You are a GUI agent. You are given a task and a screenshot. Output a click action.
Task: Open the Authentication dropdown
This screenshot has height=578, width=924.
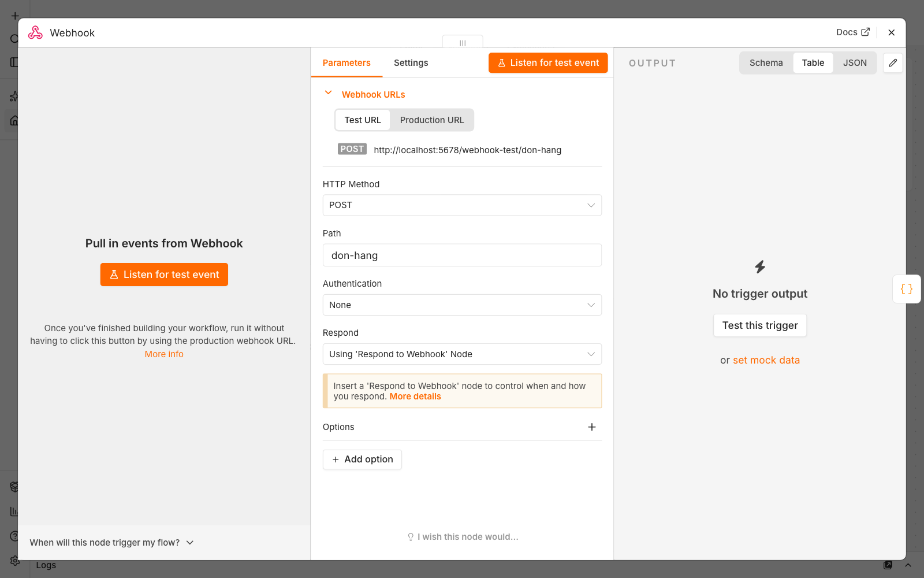(x=462, y=305)
